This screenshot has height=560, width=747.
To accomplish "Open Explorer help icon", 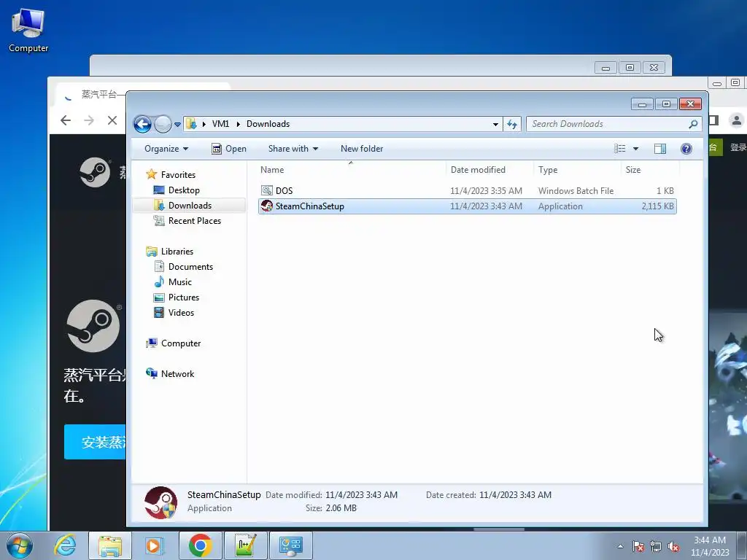I will (686, 149).
